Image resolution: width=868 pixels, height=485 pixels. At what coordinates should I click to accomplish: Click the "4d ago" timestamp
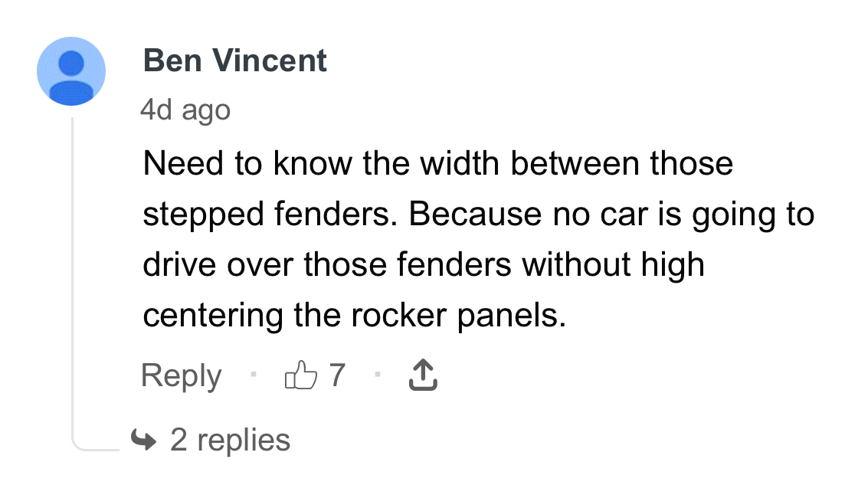click(x=185, y=110)
